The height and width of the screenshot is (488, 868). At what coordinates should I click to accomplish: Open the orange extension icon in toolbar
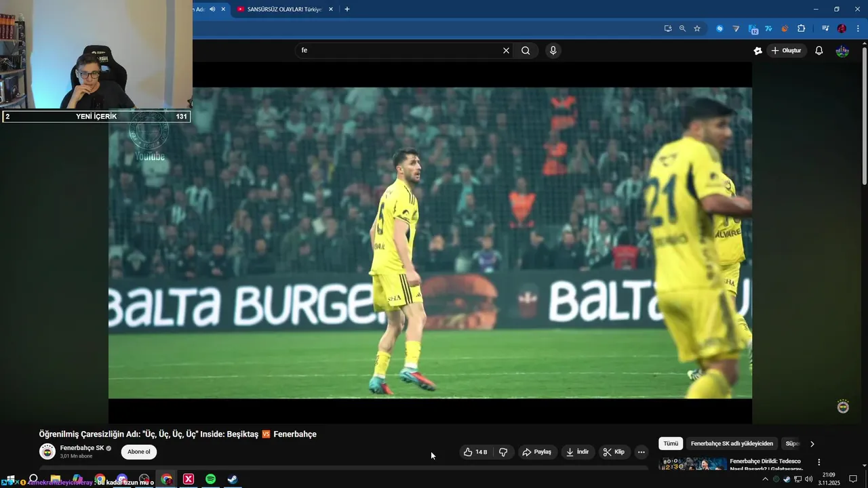point(785,28)
